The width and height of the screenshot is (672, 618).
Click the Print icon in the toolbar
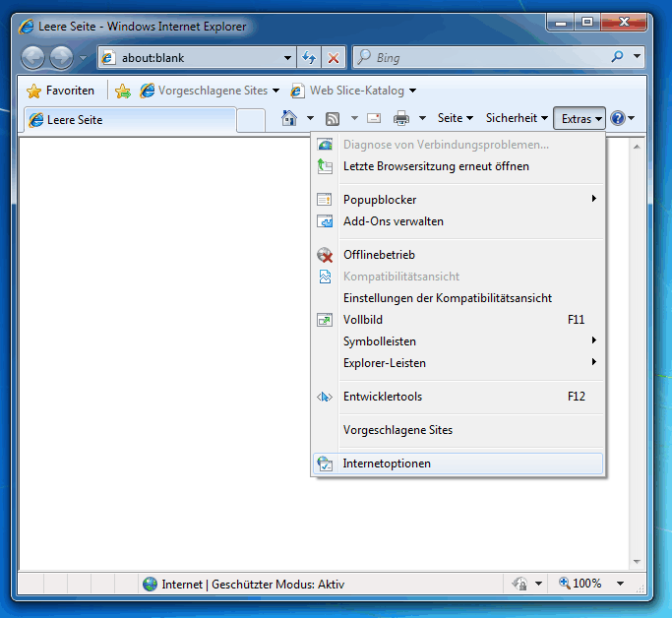pos(401,118)
